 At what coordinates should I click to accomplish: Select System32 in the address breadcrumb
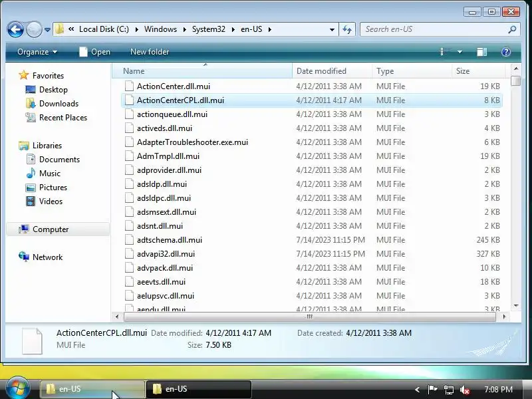pos(209,29)
